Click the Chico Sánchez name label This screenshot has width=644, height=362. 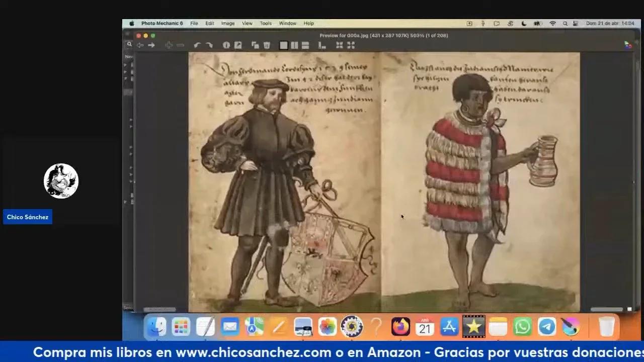28,217
